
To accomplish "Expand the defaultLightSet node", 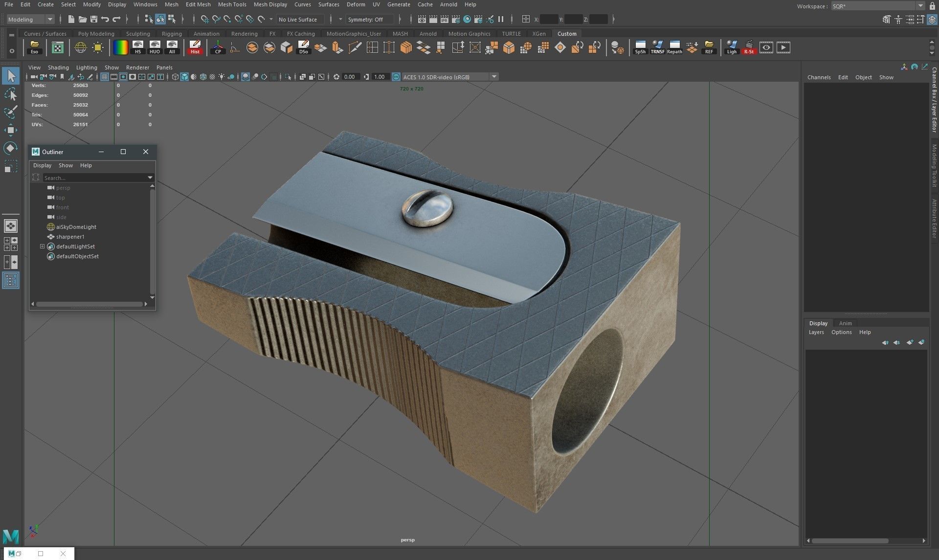I will click(42, 246).
